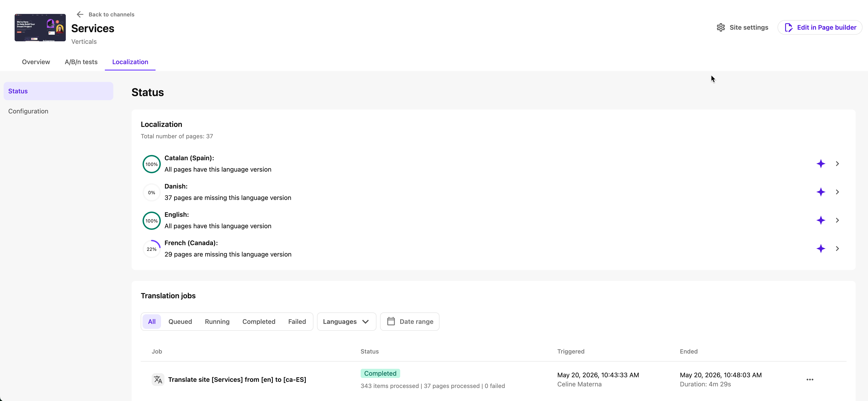This screenshot has height=401, width=868.
Task: Open Configuration in the left sidebar
Action: [x=58, y=111]
